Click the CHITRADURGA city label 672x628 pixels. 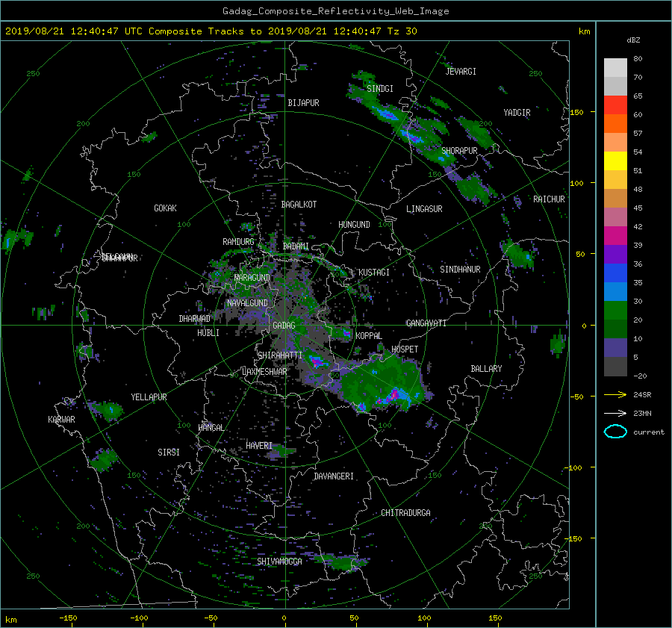pos(405,513)
